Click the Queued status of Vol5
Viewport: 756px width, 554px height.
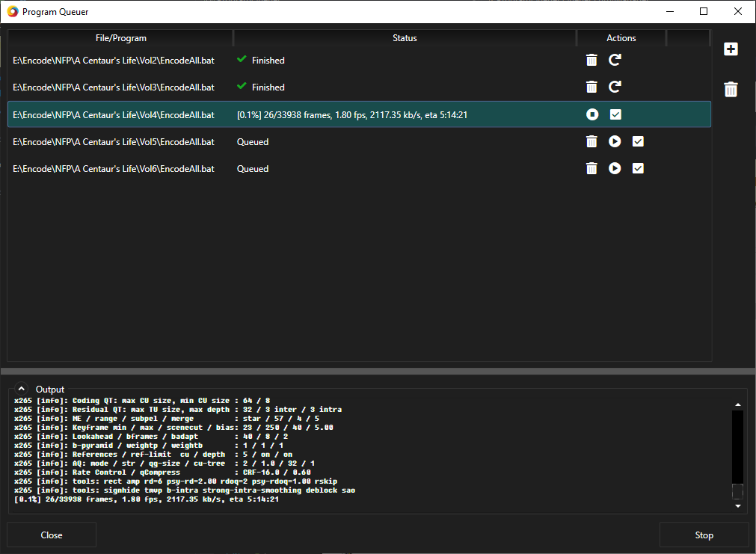click(x=253, y=142)
